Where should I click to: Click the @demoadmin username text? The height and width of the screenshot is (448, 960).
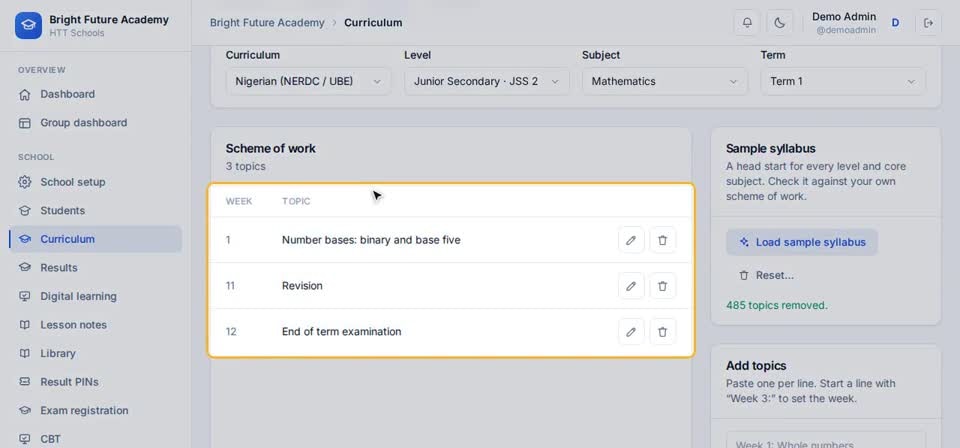pos(846,29)
